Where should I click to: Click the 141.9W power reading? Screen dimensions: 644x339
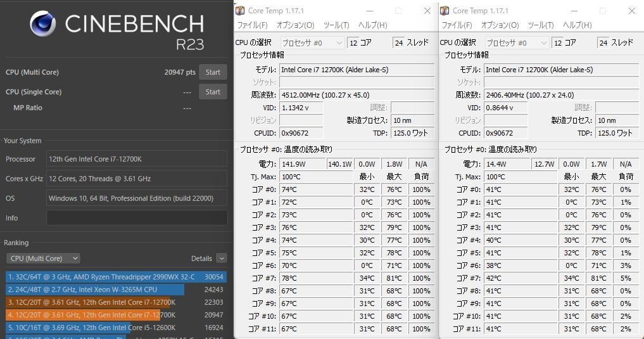303,164
